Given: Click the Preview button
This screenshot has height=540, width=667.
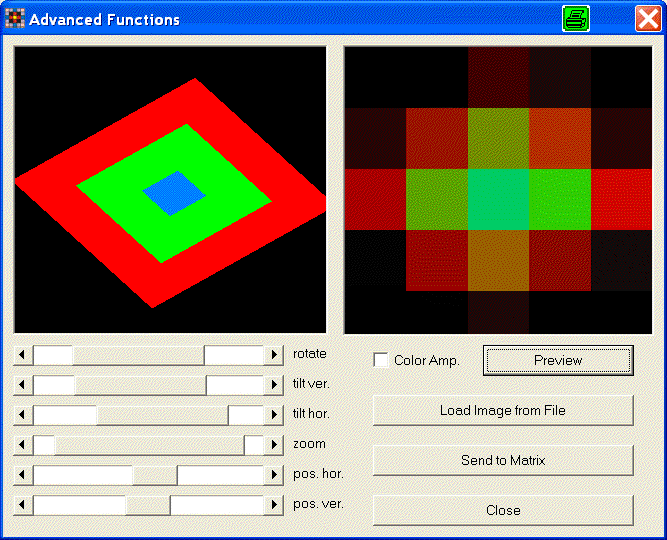Looking at the screenshot, I should point(558,360).
